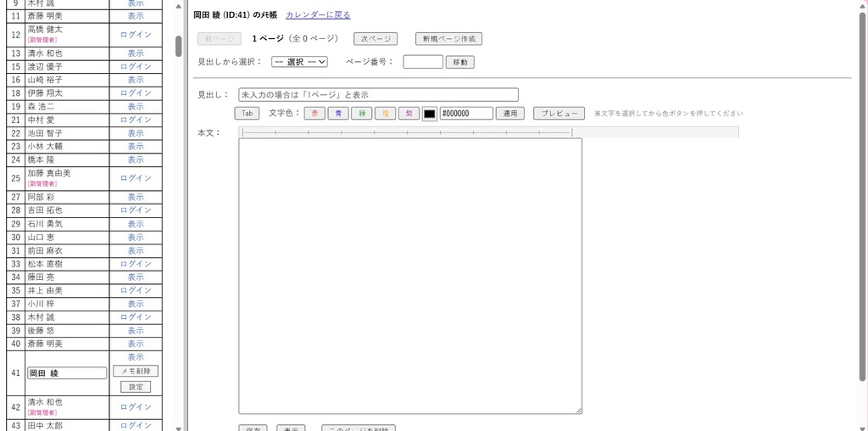
Task: Go to next page with 次ページ button
Action: 376,39
